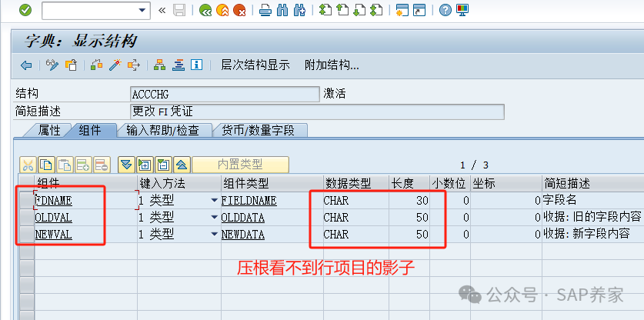This screenshot has height=320, width=644.
Task: Go to Previous Page icon
Action: point(342,10)
